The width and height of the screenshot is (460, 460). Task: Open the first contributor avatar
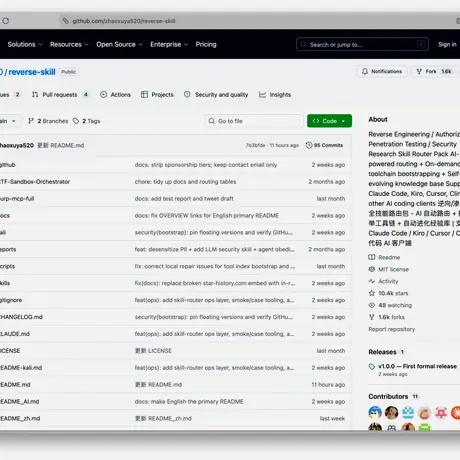click(x=375, y=413)
